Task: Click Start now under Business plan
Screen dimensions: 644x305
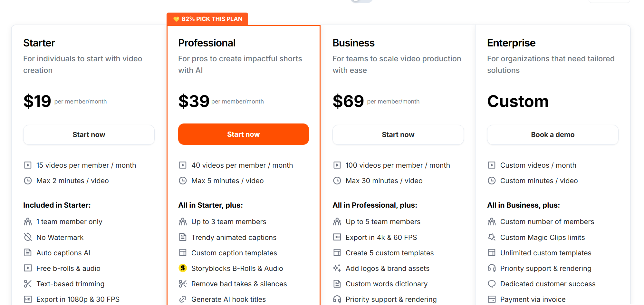Action: (x=398, y=135)
